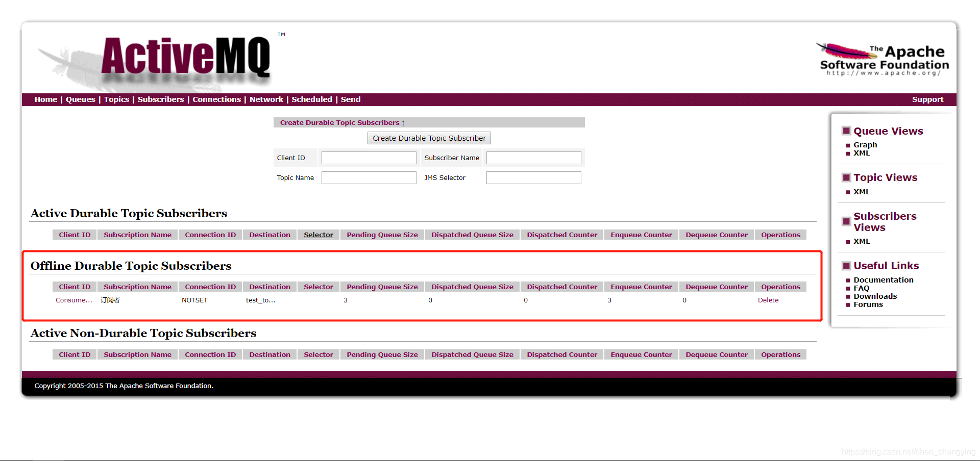This screenshot has width=980, height=461.
Task: Open the Queue Views XML link
Action: click(862, 153)
